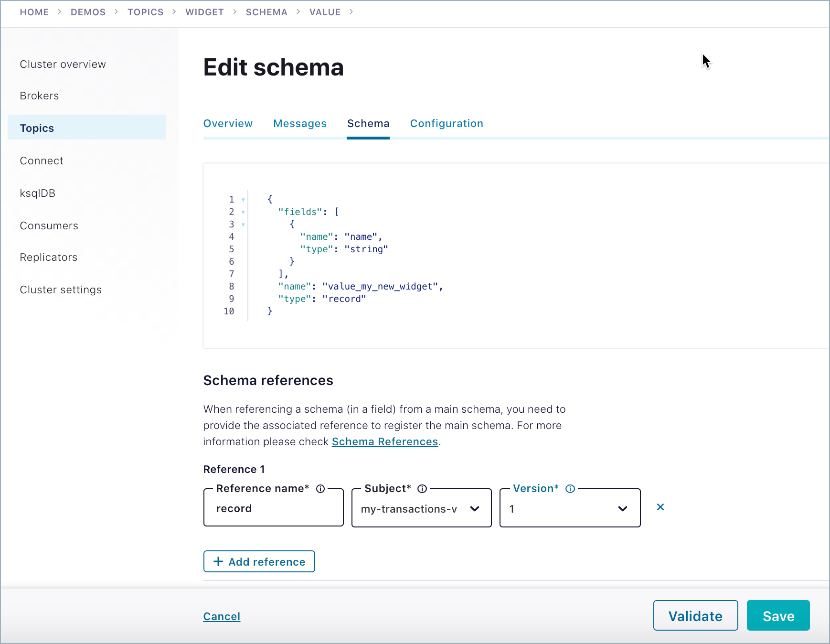This screenshot has height=644, width=830.
Task: Open the Subject dropdown
Action: [x=421, y=508]
